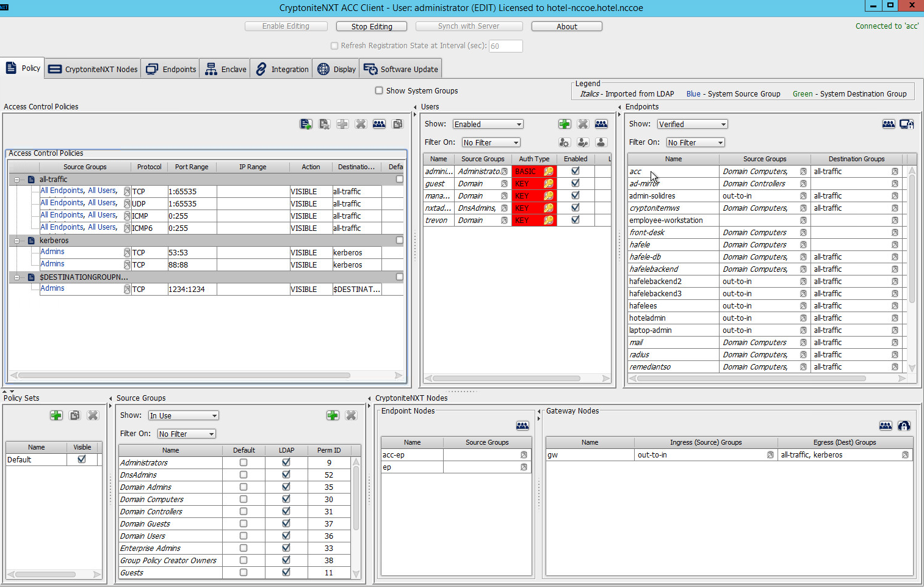This screenshot has width=924, height=587.
Task: Toggle LDAP checkbox for Domain Admins group
Action: point(286,487)
